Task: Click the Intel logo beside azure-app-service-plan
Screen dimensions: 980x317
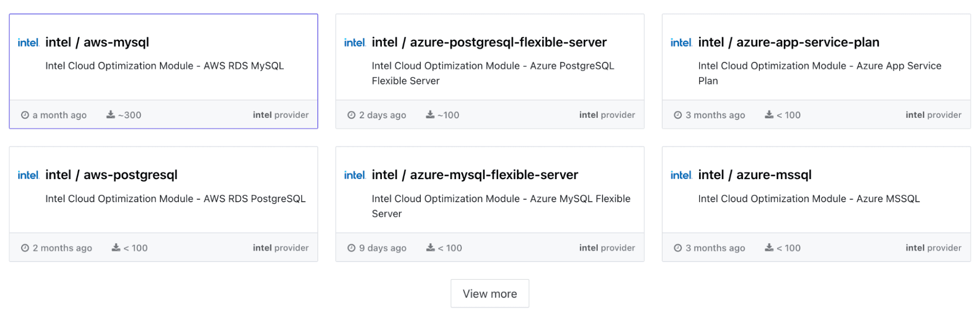Action: pyautogui.click(x=681, y=43)
